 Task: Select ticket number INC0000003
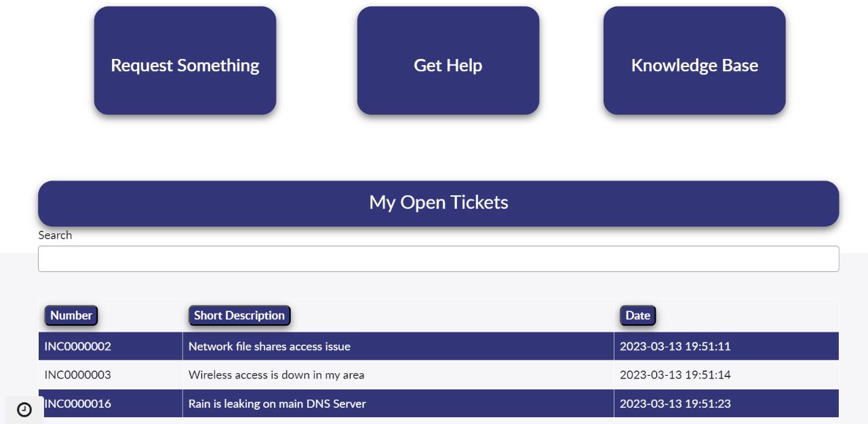point(78,375)
